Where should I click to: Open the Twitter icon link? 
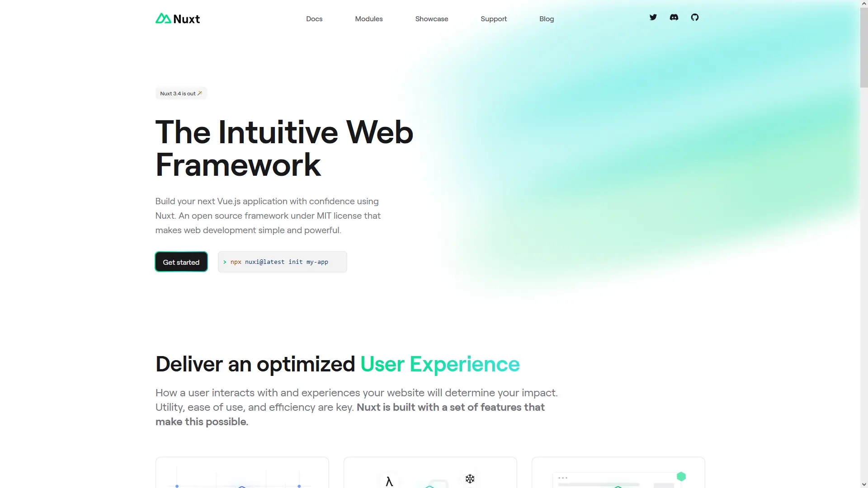point(653,17)
